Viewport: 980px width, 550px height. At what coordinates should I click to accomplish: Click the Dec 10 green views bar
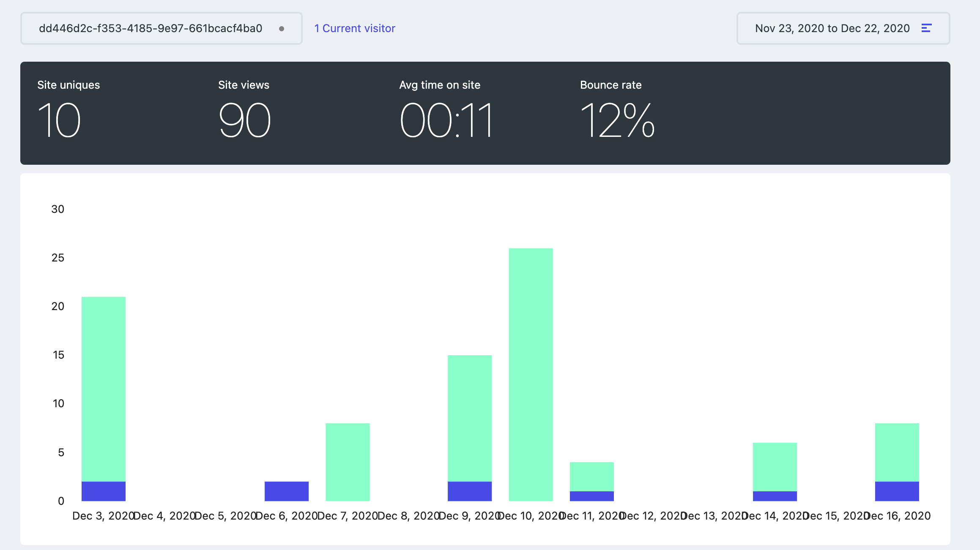point(531,374)
